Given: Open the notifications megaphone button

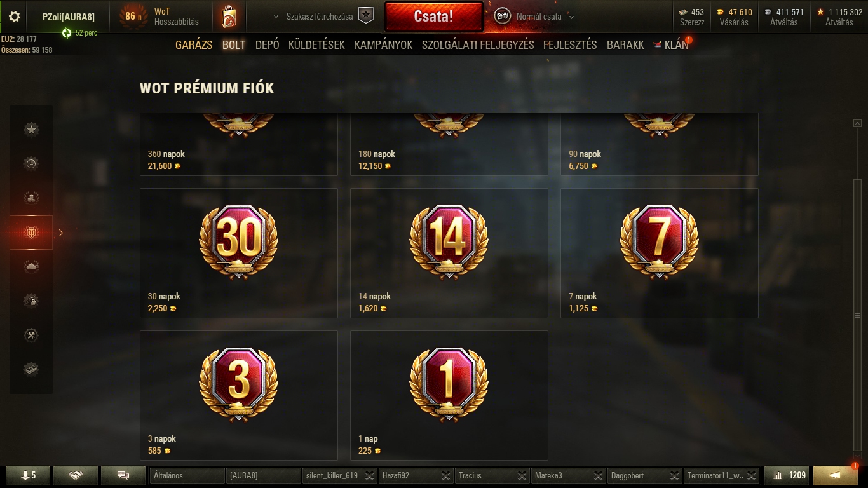Looking at the screenshot, I should pos(835,475).
